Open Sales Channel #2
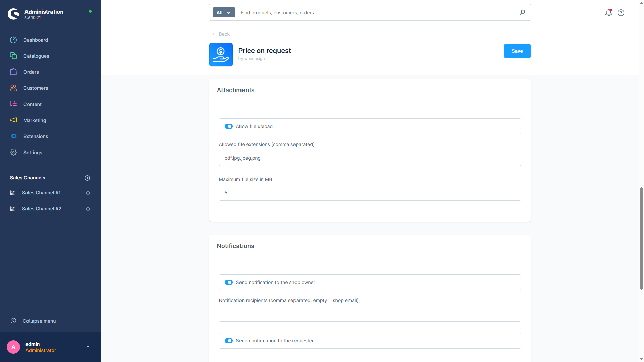 42,209
